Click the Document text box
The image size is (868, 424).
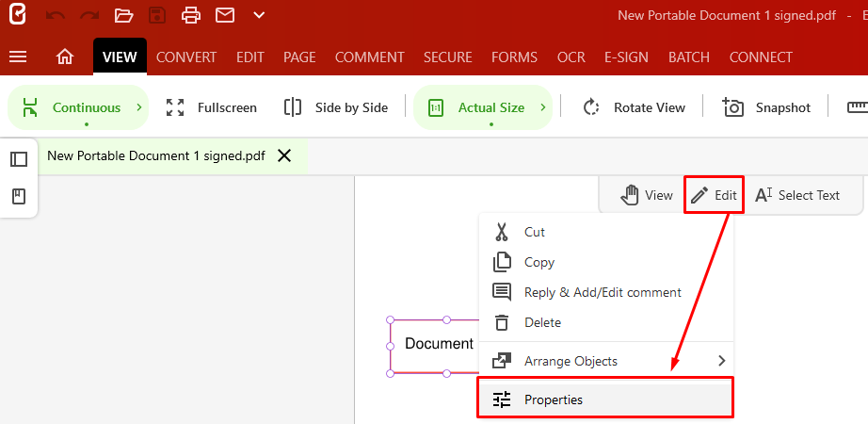[434, 346]
